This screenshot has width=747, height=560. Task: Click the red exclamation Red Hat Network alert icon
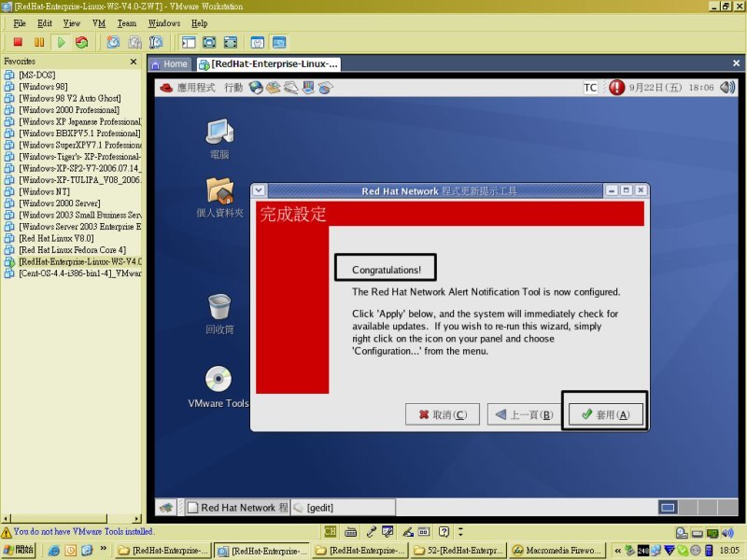point(616,87)
